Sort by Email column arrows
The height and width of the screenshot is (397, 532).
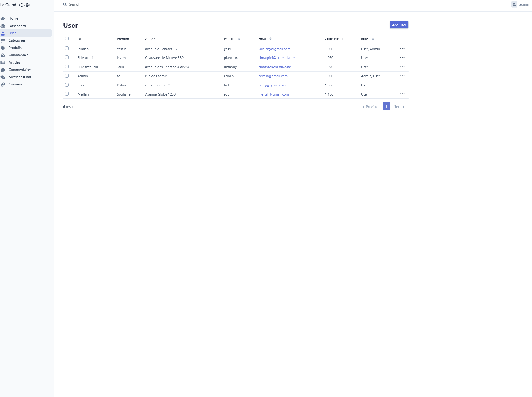270,39
